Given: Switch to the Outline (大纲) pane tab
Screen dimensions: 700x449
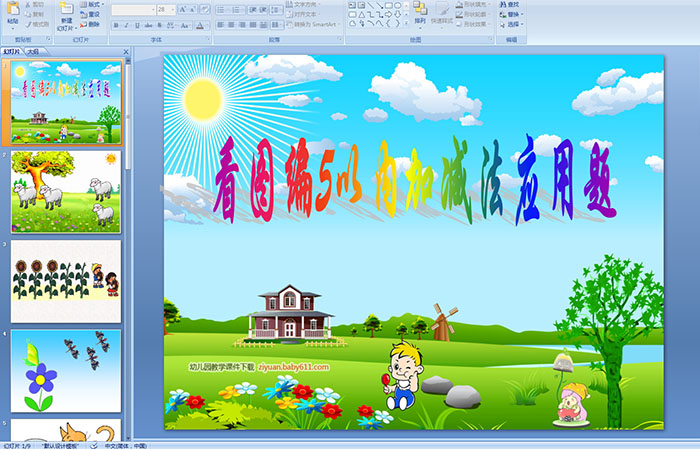Looking at the screenshot, I should [x=34, y=52].
